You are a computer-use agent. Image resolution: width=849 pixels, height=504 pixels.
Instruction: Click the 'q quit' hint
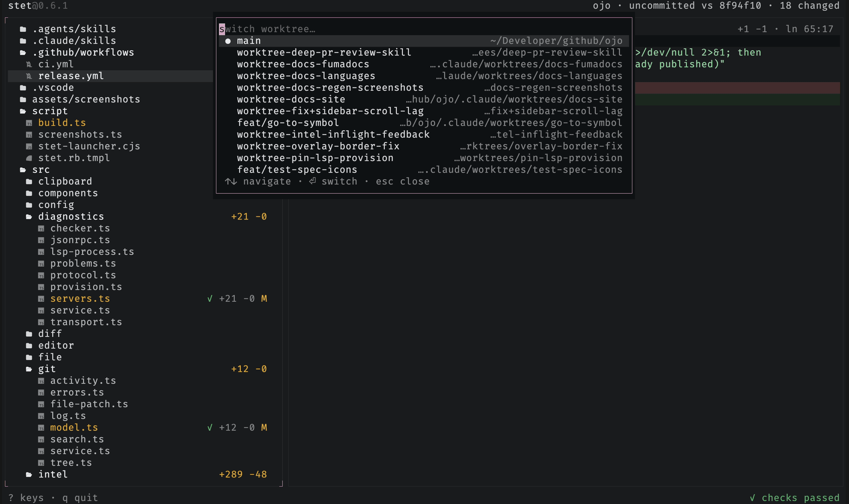click(80, 498)
